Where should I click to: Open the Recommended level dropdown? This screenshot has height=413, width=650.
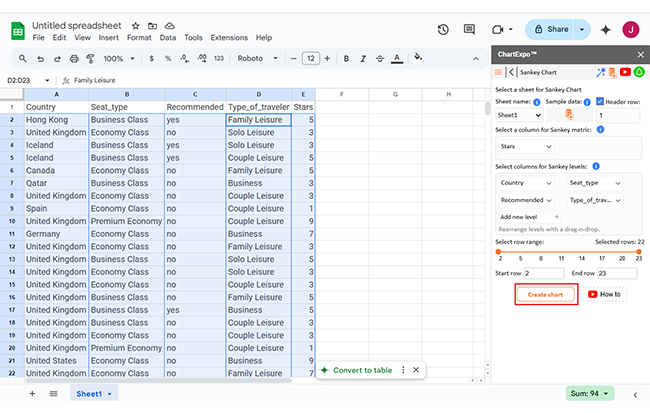[x=526, y=200]
